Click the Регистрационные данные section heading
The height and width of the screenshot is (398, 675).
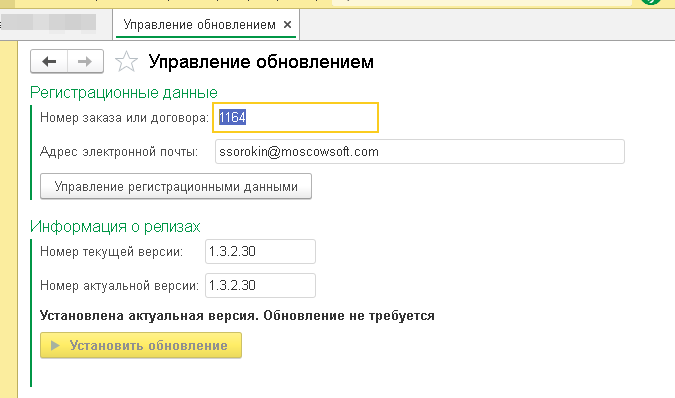(124, 93)
